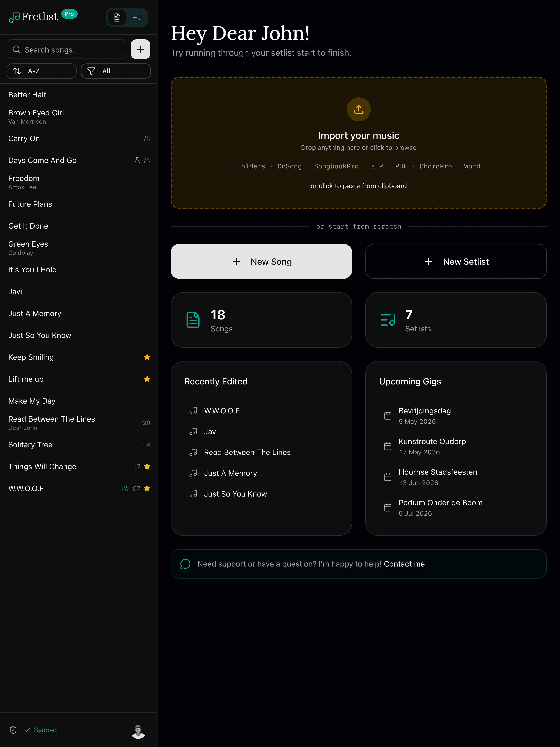
Task: Switch to the setlists view tab
Action: pyautogui.click(x=137, y=17)
